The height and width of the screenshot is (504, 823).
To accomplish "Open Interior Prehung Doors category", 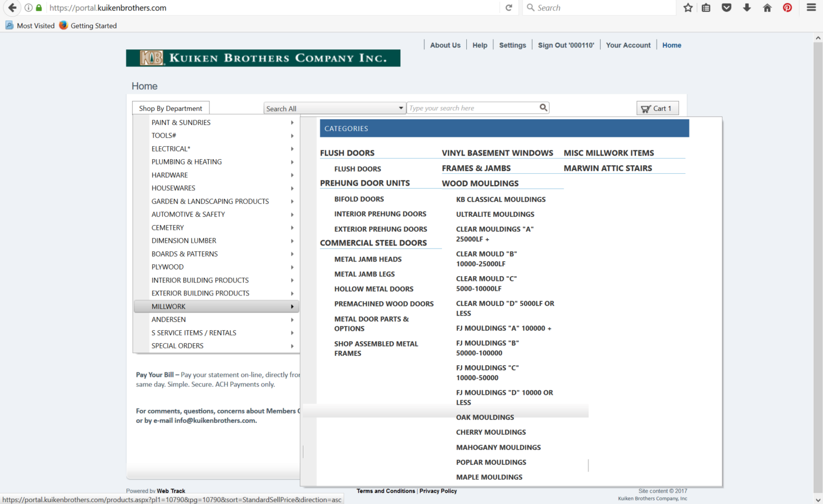I will (x=380, y=214).
